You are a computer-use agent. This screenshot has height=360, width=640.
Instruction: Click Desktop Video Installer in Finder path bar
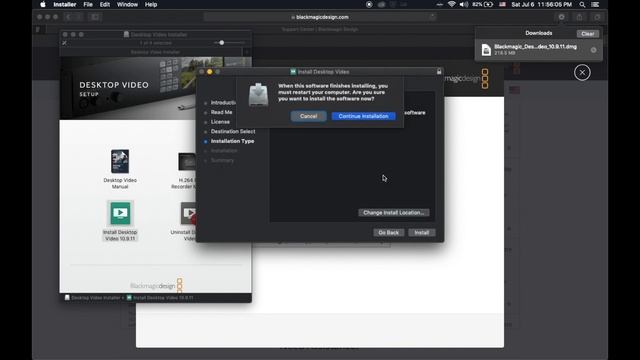[x=92, y=298]
